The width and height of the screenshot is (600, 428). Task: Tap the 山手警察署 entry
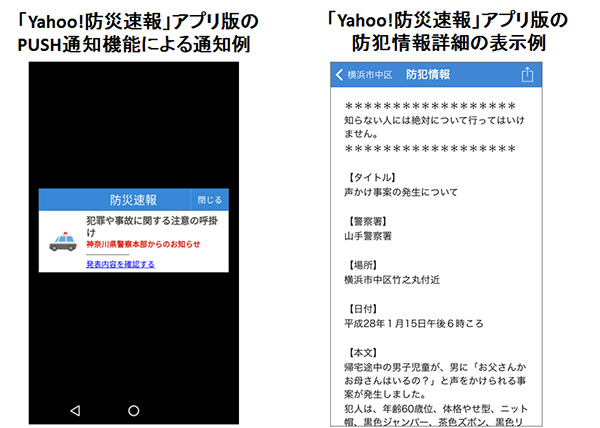coord(372,237)
